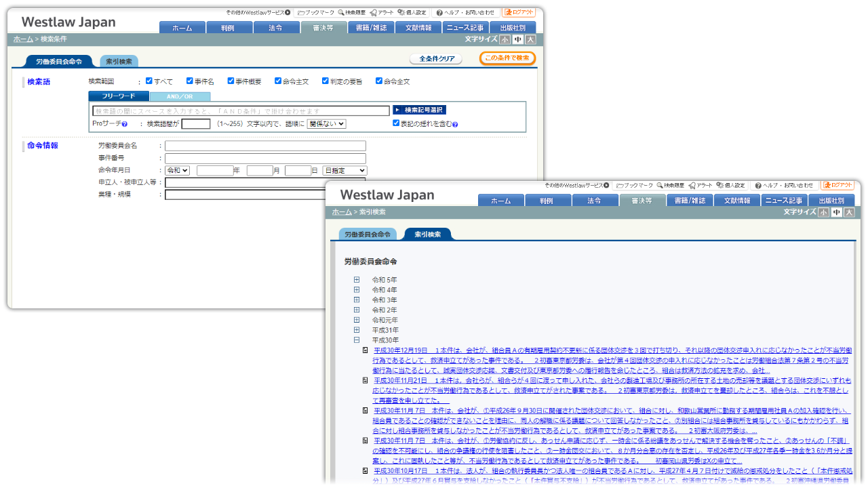The image size is (868, 488).
Task: Set font size to 大 in front window
Action: click(x=849, y=212)
